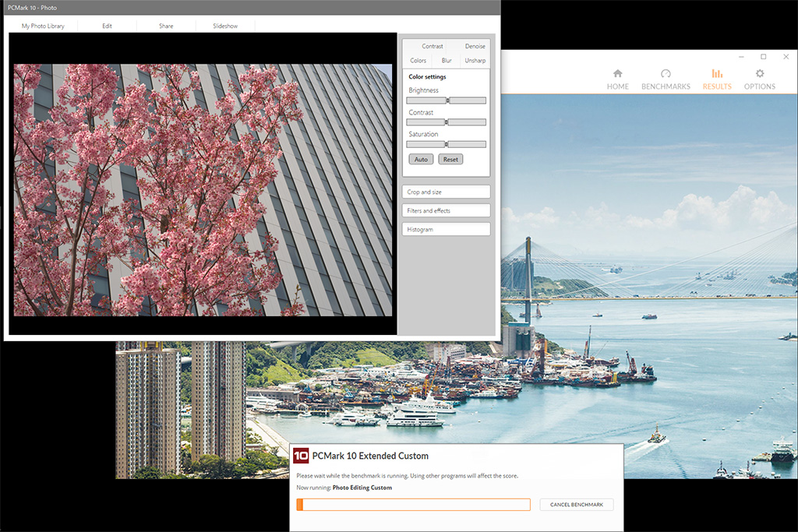Open the My Photo Library tab
Image resolution: width=798 pixels, height=532 pixels.
click(43, 26)
